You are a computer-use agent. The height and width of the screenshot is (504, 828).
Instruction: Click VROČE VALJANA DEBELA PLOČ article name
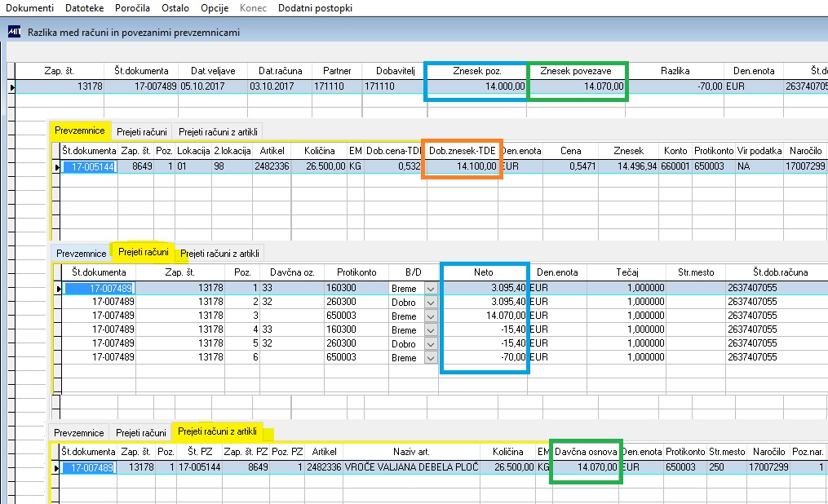[x=411, y=467]
